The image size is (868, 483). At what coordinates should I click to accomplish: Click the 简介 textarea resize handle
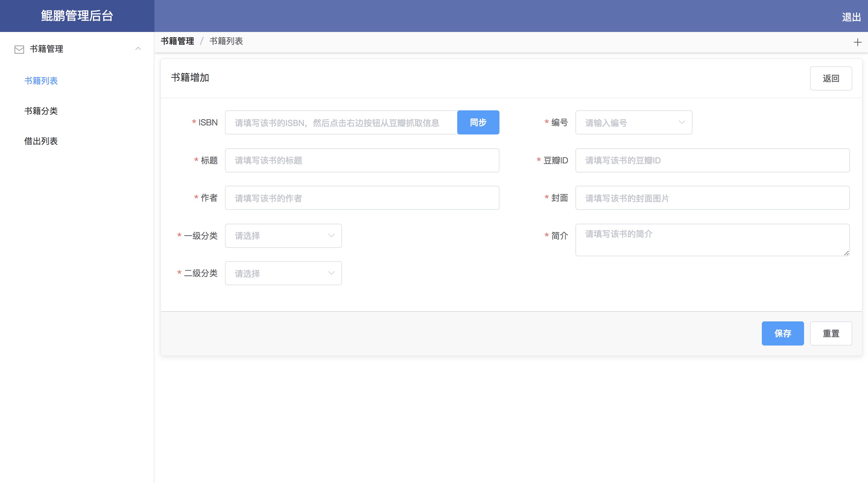(846, 253)
